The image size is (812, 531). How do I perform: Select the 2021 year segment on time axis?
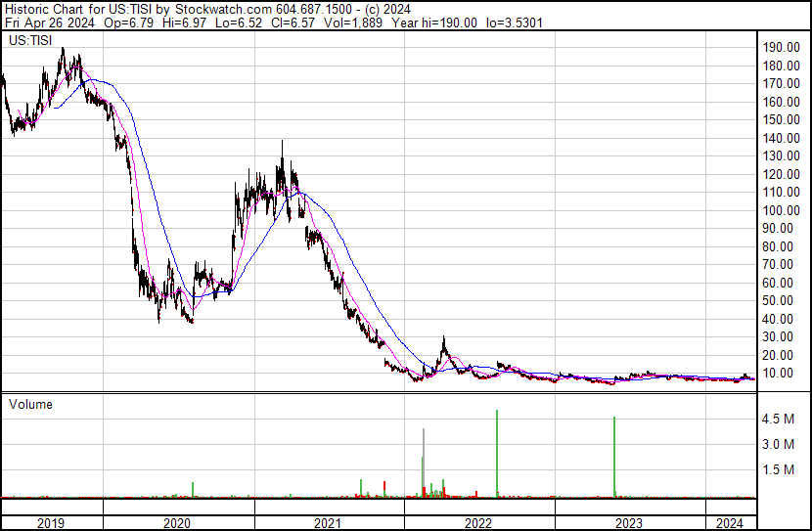[x=330, y=523]
